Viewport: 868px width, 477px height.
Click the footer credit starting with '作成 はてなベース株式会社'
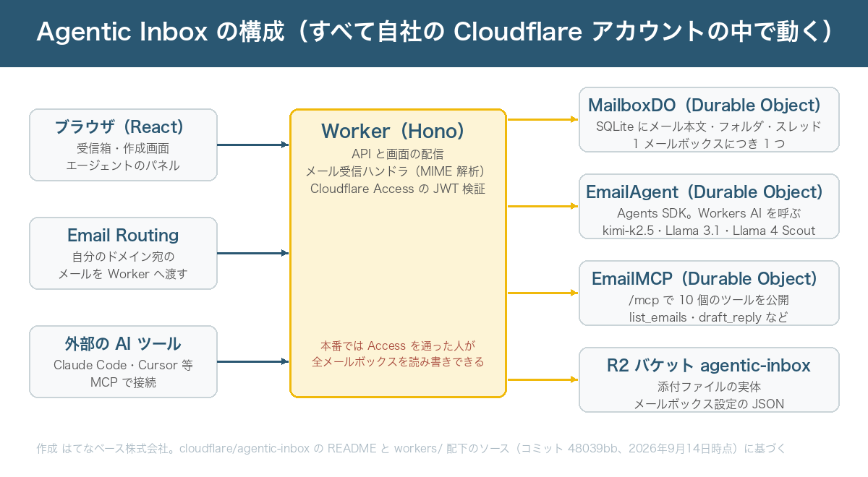click(411, 448)
